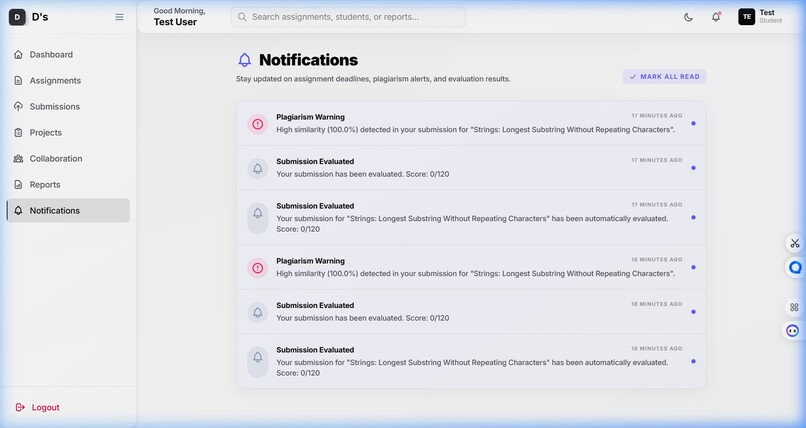Go to Submissions in sidebar
The image size is (806, 428).
(68, 106)
